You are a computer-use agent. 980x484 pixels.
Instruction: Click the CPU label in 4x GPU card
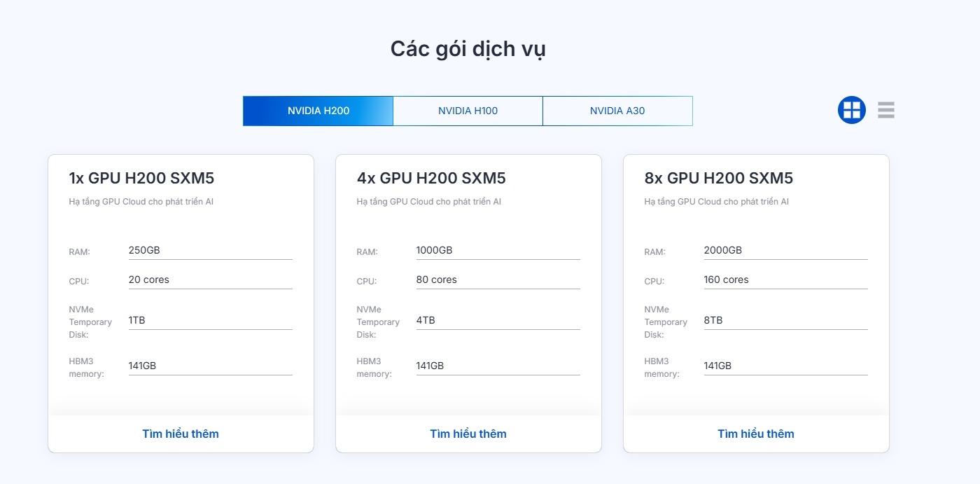pyautogui.click(x=367, y=282)
